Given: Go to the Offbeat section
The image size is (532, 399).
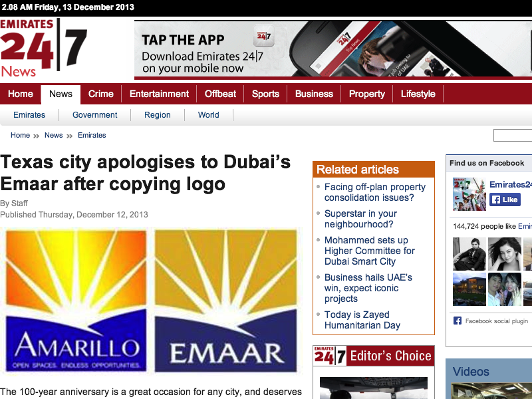Looking at the screenshot, I should pos(220,94).
